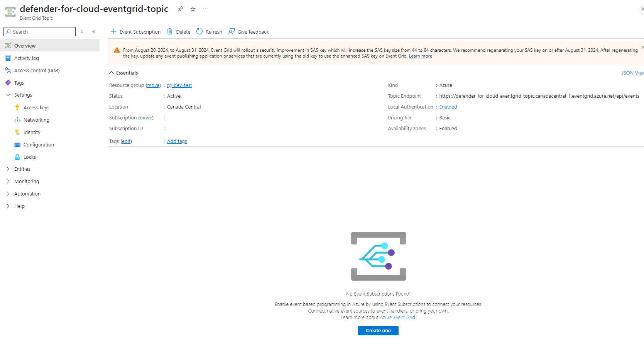Viewport: 644px width, 345px height.
Task: Click the sidebar Search field
Action: coord(39,32)
